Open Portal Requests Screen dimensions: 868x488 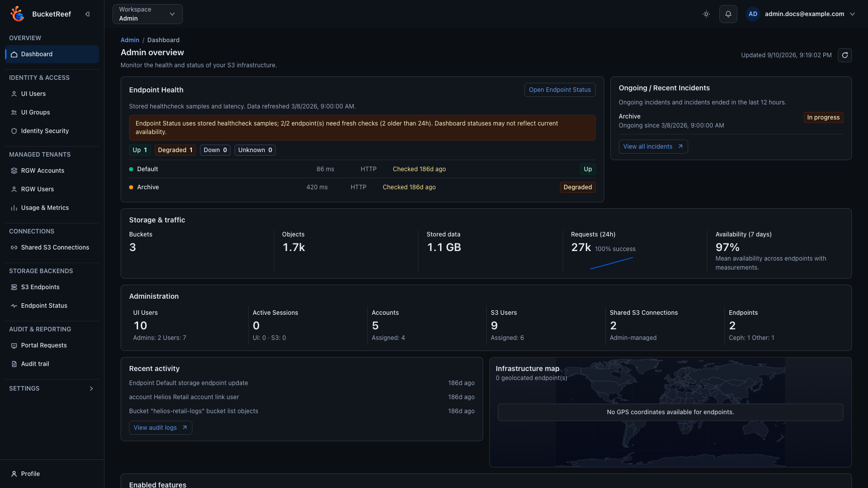52,345
